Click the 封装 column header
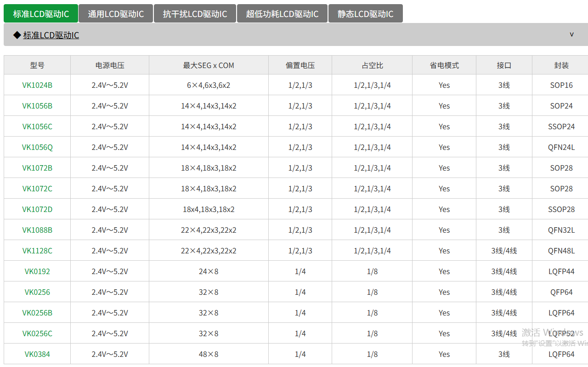 pos(561,65)
